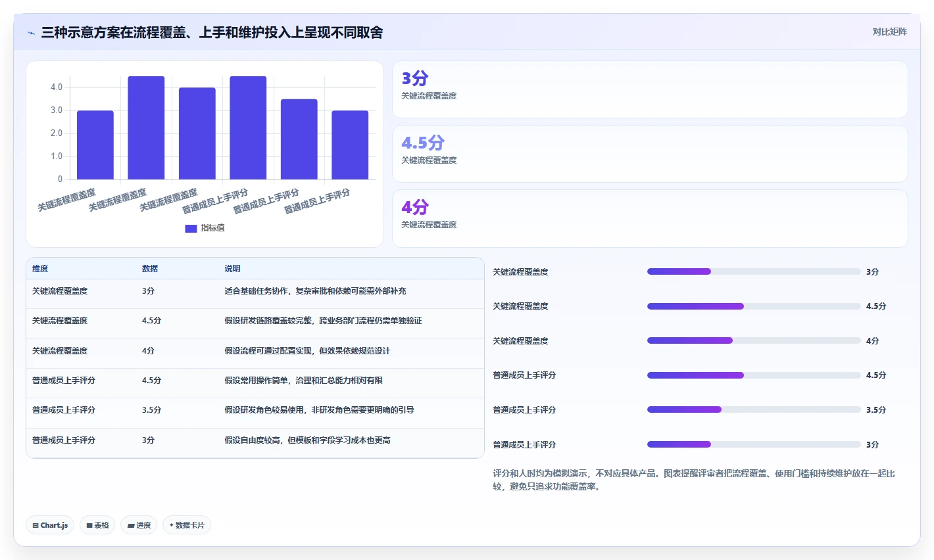Click the 数据 table column header
Screen dimensions: 934x560
[x=150, y=268]
